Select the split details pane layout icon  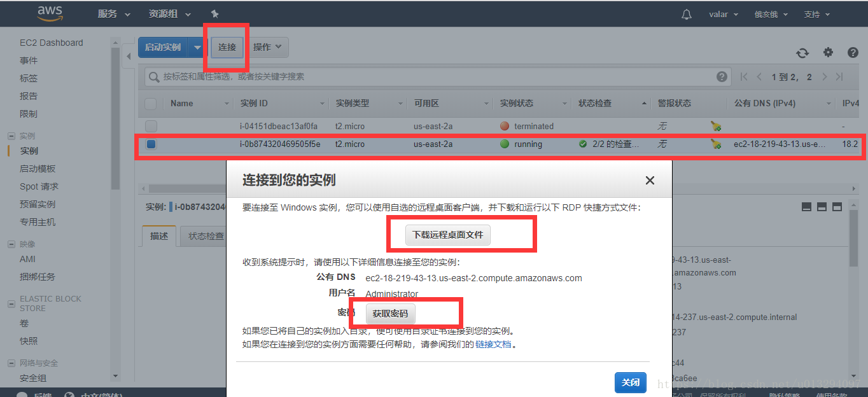point(822,207)
